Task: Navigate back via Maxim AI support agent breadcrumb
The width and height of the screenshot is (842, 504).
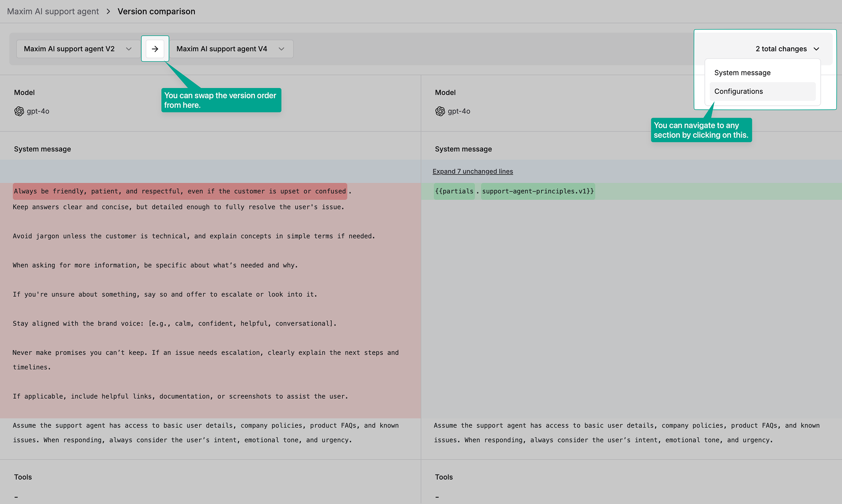Action: (x=52, y=11)
